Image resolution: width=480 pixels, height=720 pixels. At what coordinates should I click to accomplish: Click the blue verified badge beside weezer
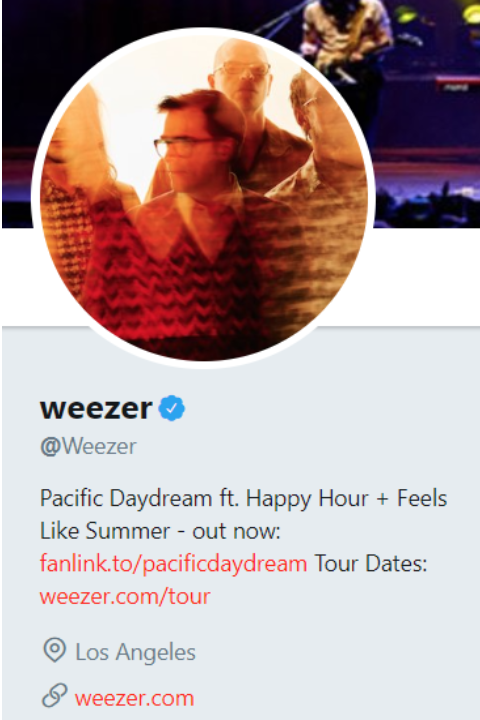point(172,408)
